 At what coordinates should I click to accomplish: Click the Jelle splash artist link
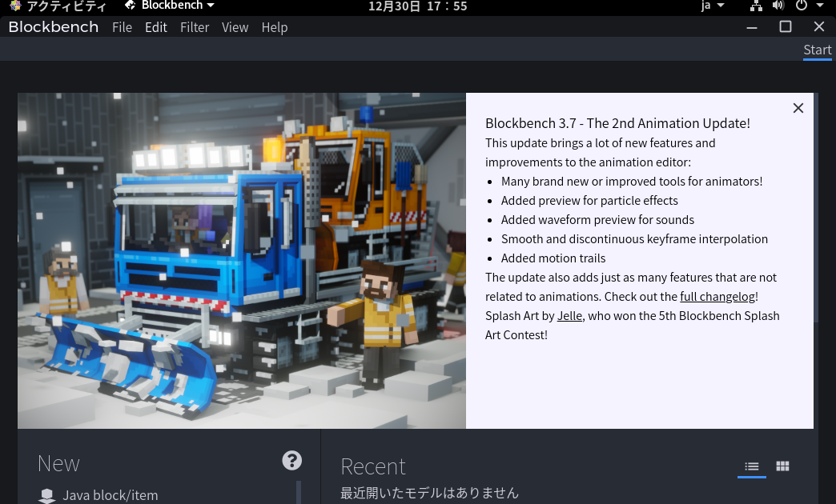(569, 315)
